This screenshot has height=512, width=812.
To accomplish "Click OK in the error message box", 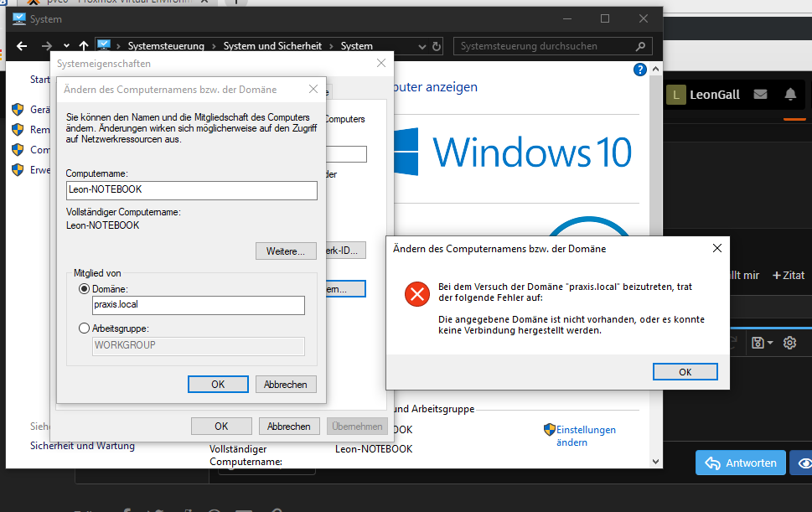I will point(685,372).
